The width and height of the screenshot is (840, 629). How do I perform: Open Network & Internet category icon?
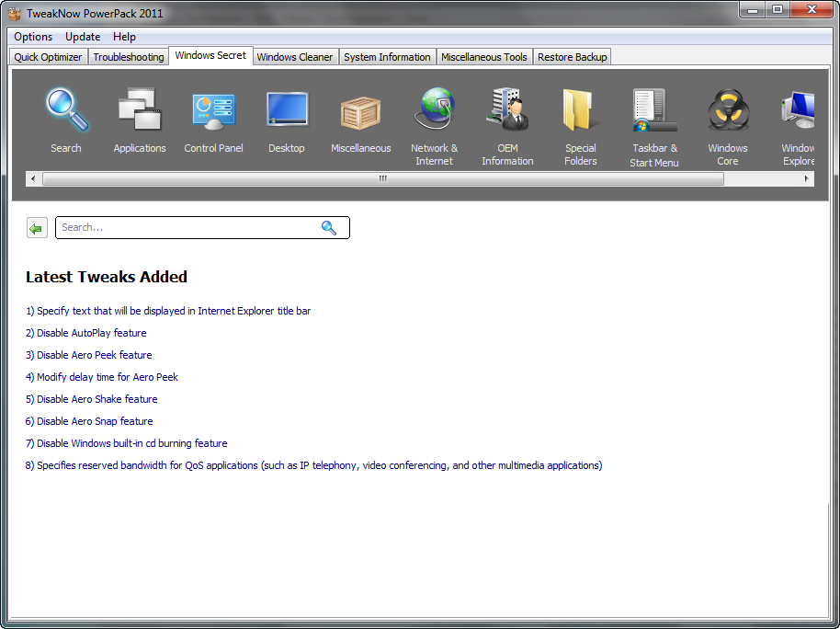point(435,109)
